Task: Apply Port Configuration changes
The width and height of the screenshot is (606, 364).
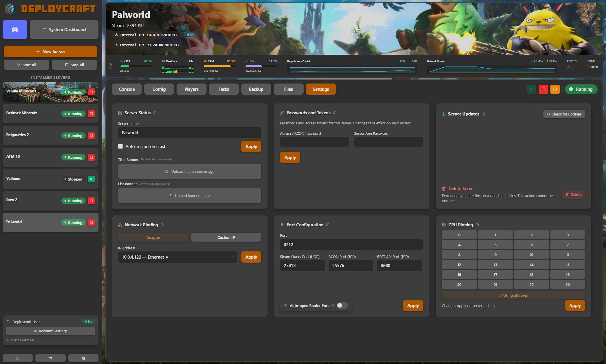Action: click(413, 306)
